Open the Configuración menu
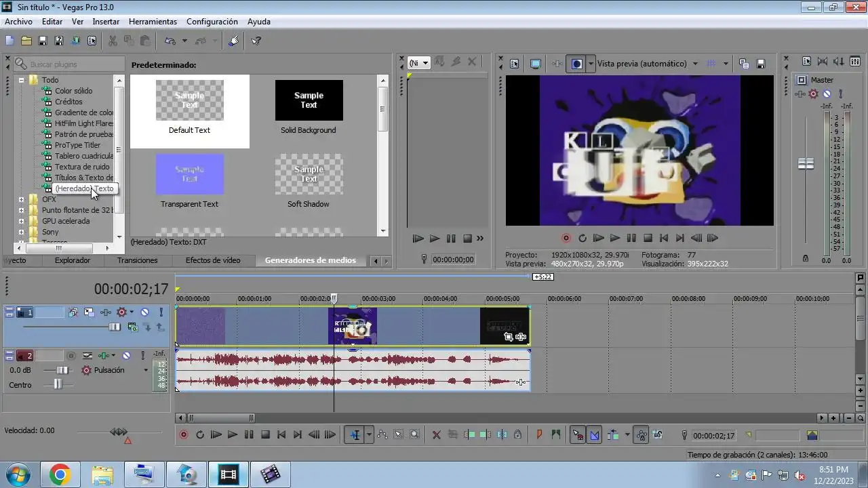Screen dimensions: 868x488 (x=212, y=22)
